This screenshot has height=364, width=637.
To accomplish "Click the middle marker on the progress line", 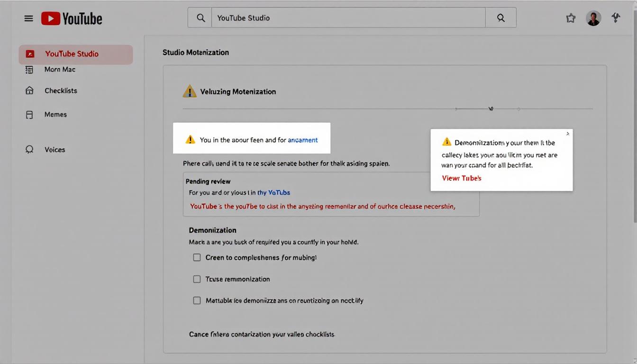I will coord(491,108).
